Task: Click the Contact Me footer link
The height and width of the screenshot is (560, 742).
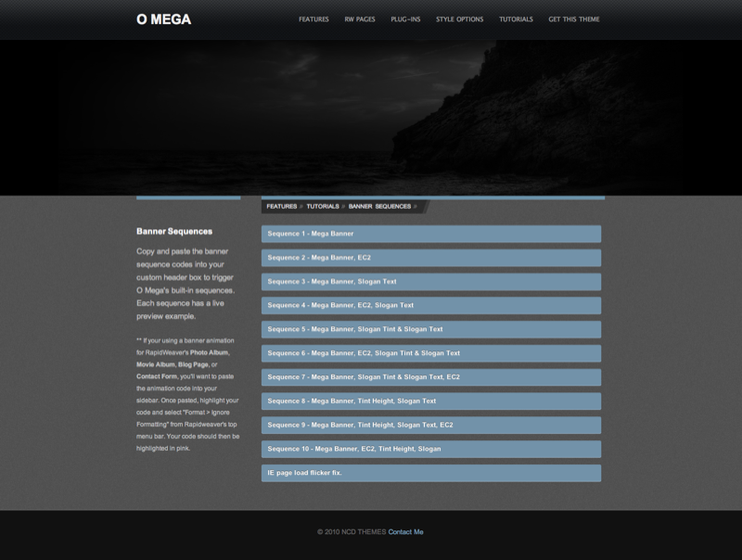Action: tap(405, 532)
